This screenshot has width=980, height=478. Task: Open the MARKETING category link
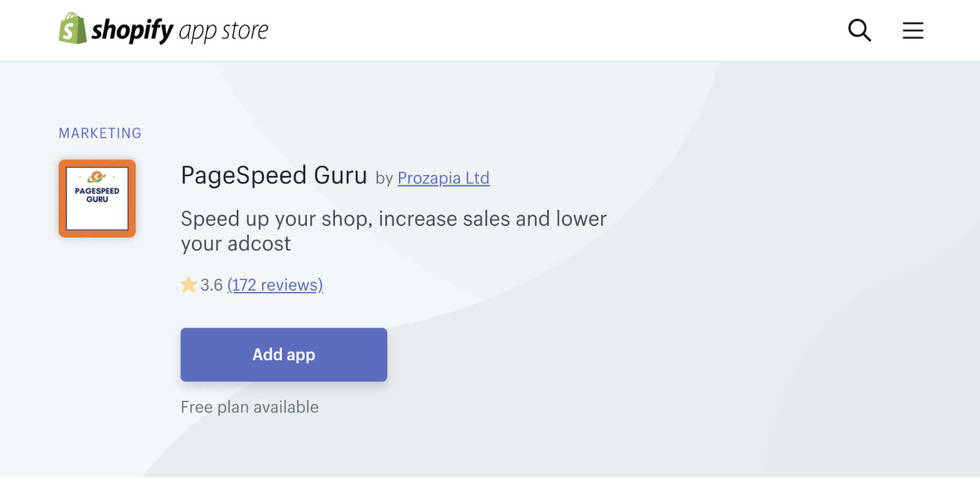[x=100, y=133]
